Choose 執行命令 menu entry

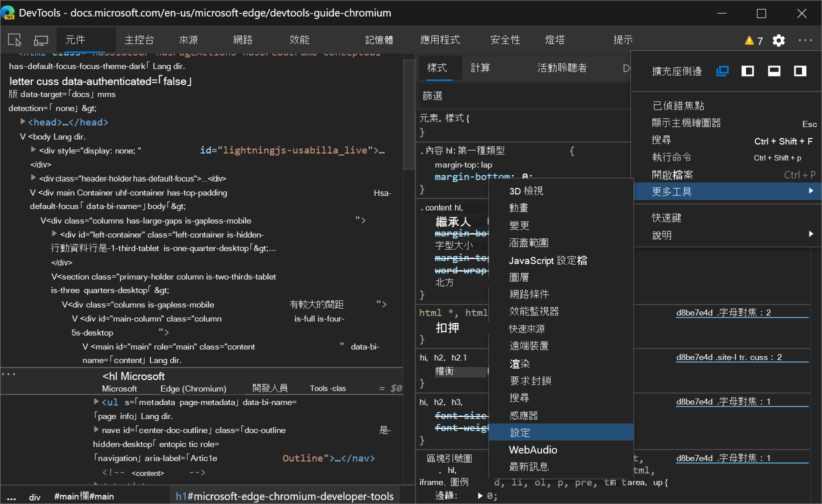pos(726,157)
